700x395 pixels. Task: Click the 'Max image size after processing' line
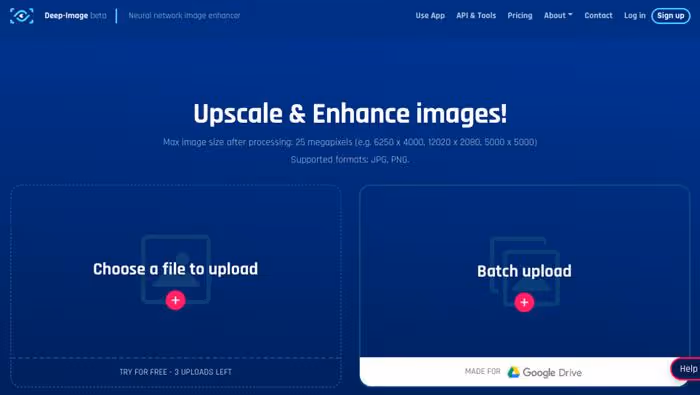point(350,142)
